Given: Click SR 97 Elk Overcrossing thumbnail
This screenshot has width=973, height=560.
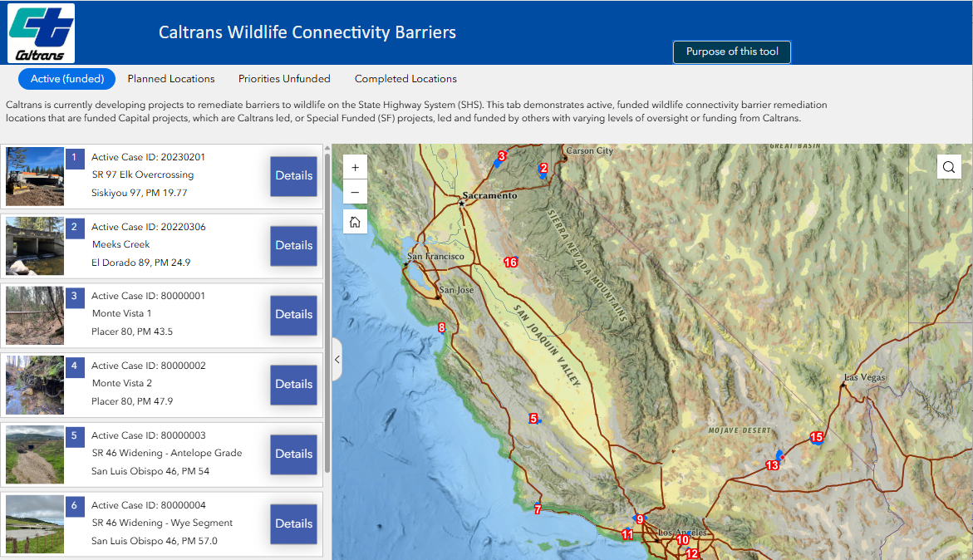Looking at the screenshot, I should point(35,176).
